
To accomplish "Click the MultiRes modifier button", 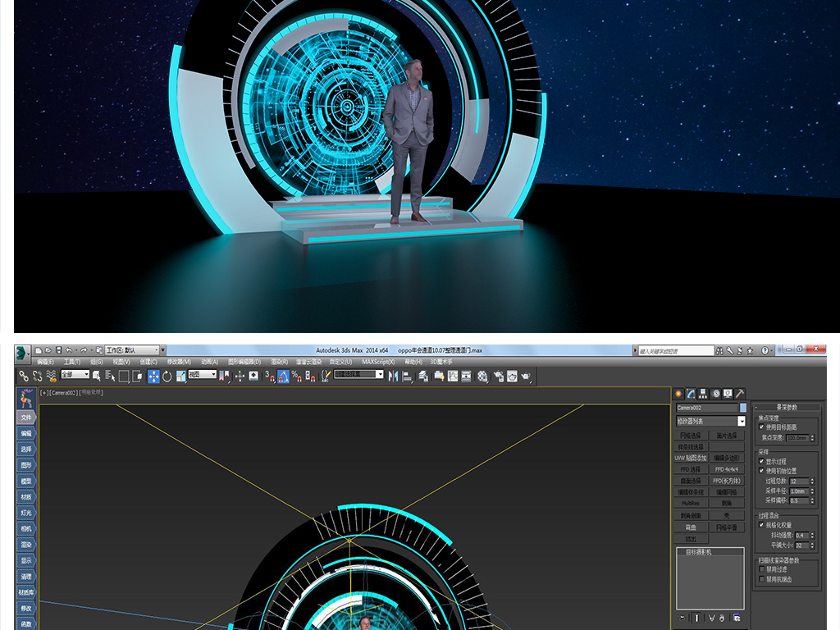I will 691,503.
